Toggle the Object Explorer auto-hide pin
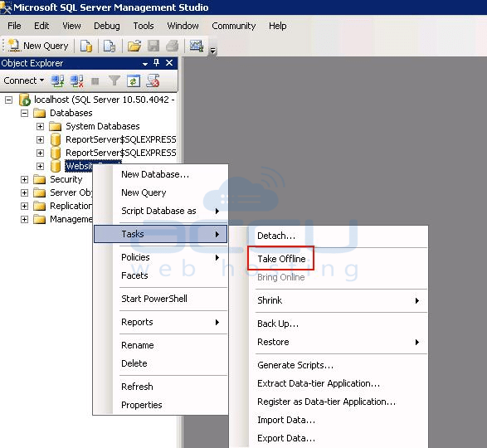The image size is (487, 448). point(157,63)
